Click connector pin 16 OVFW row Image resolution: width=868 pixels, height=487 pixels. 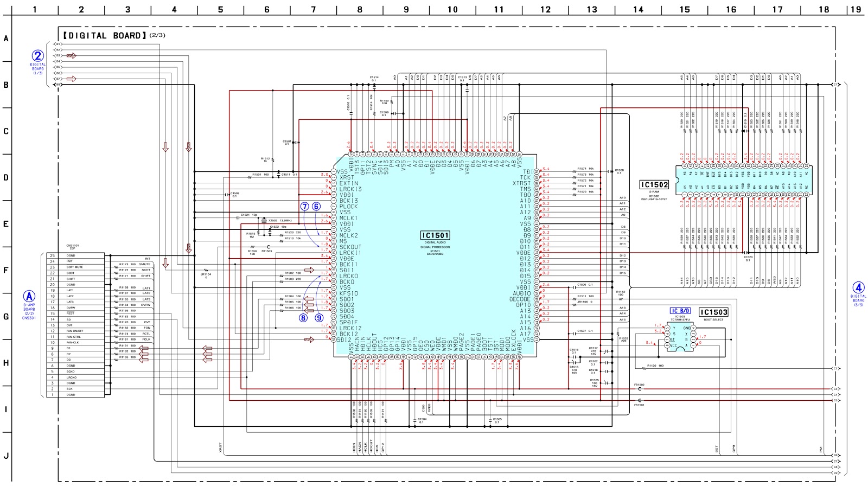tap(75, 308)
